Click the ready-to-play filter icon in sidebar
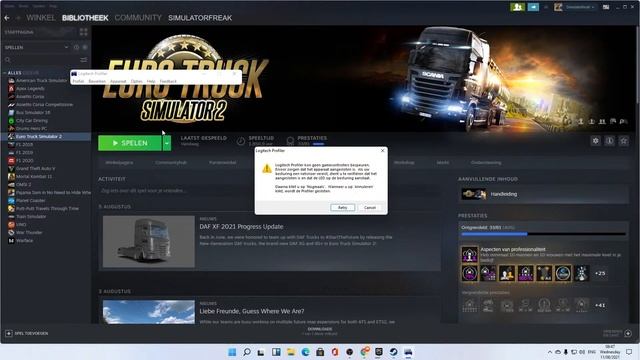Screen dimensions: 640x360 point(85,47)
